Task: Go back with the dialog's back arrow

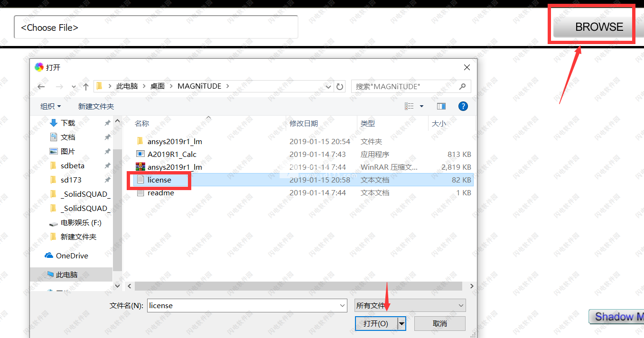Action: 41,87
